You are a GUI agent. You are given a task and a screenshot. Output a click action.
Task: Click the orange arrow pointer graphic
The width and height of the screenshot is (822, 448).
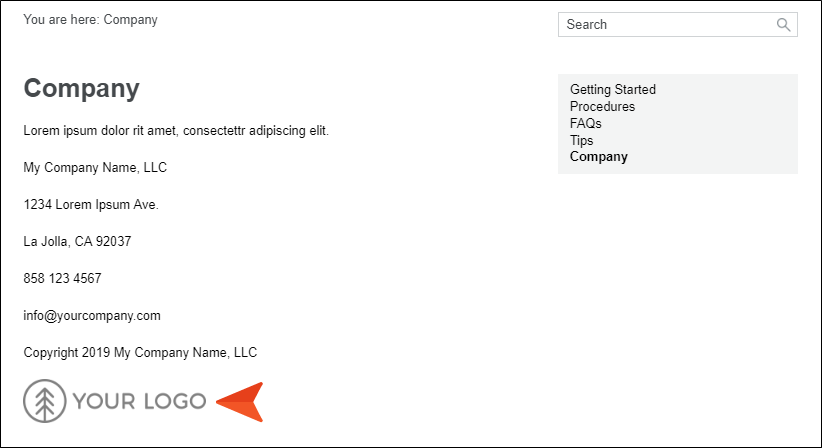click(x=240, y=402)
